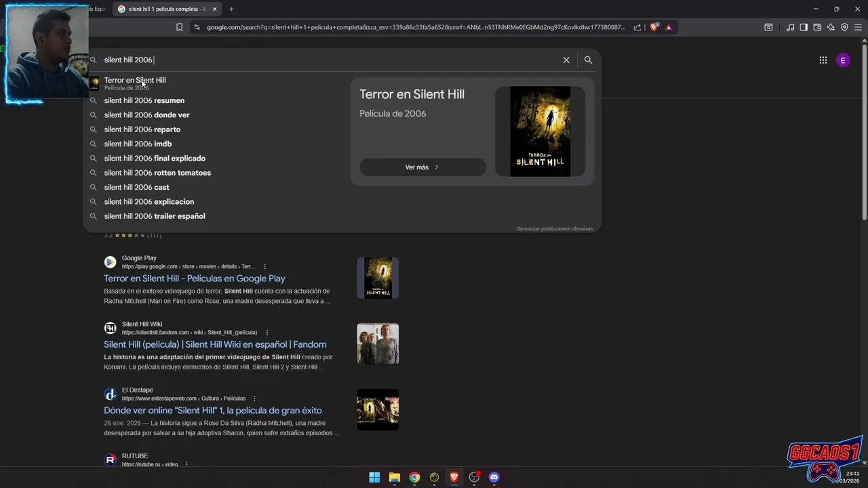Open File Explorer from taskbar
This screenshot has height=488, width=868.
point(395,477)
